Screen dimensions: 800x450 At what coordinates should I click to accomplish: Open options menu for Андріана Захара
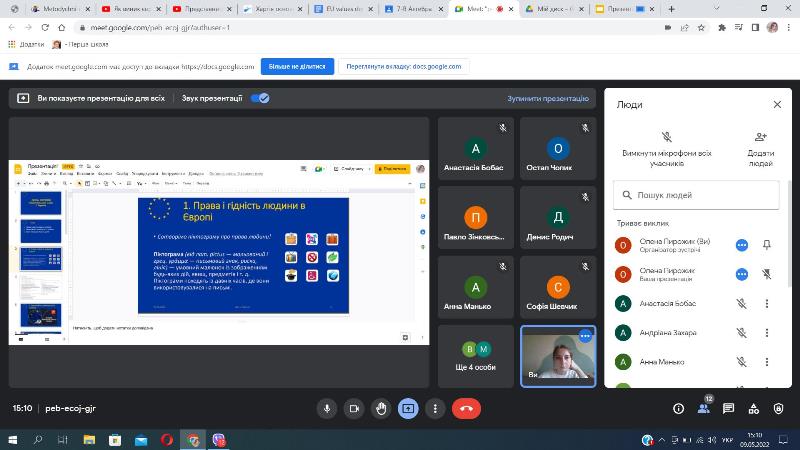(767, 332)
